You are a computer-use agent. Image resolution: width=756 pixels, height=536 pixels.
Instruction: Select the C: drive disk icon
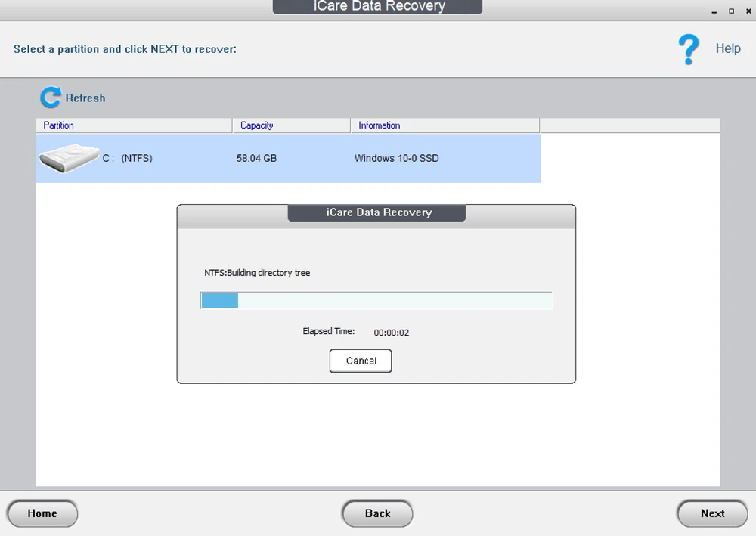pos(69,158)
